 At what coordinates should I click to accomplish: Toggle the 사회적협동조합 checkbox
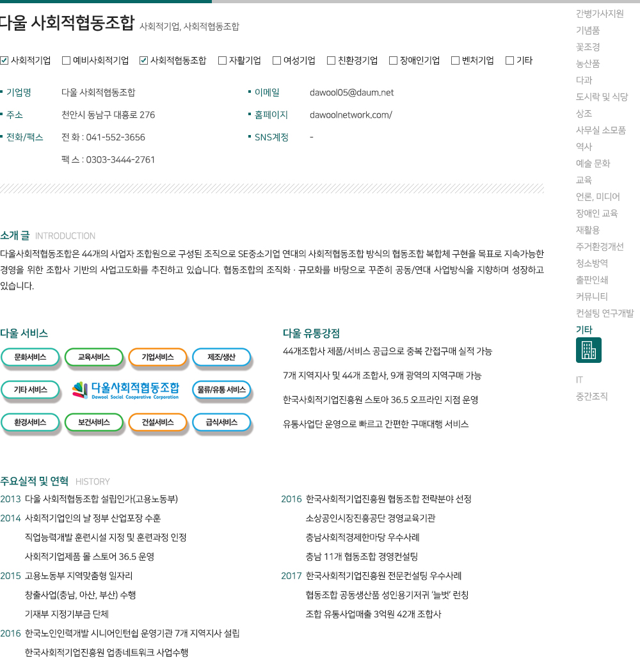pyautogui.click(x=143, y=60)
